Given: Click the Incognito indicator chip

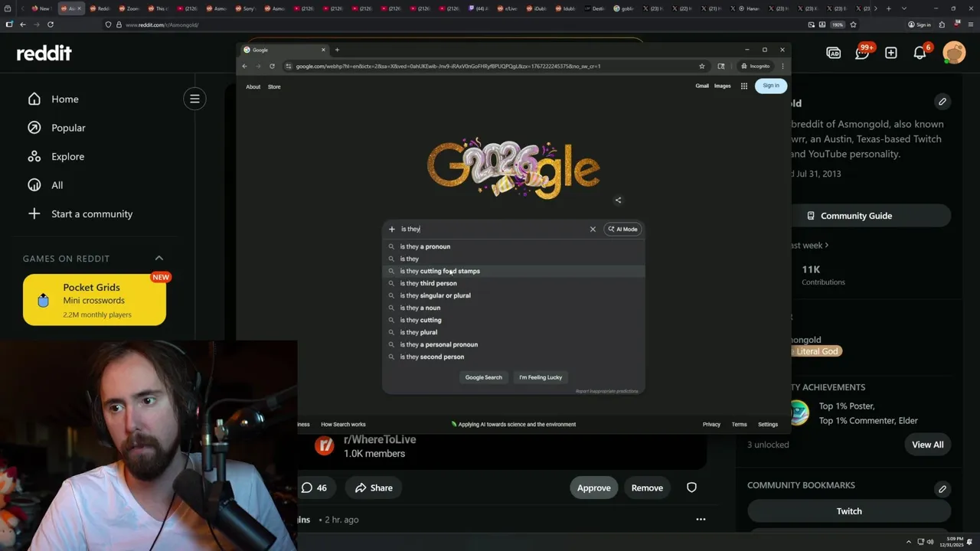Looking at the screenshot, I should (755, 66).
